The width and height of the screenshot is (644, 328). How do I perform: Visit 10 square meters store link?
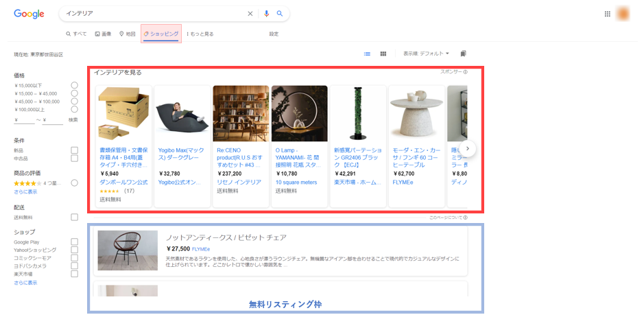tap(296, 182)
